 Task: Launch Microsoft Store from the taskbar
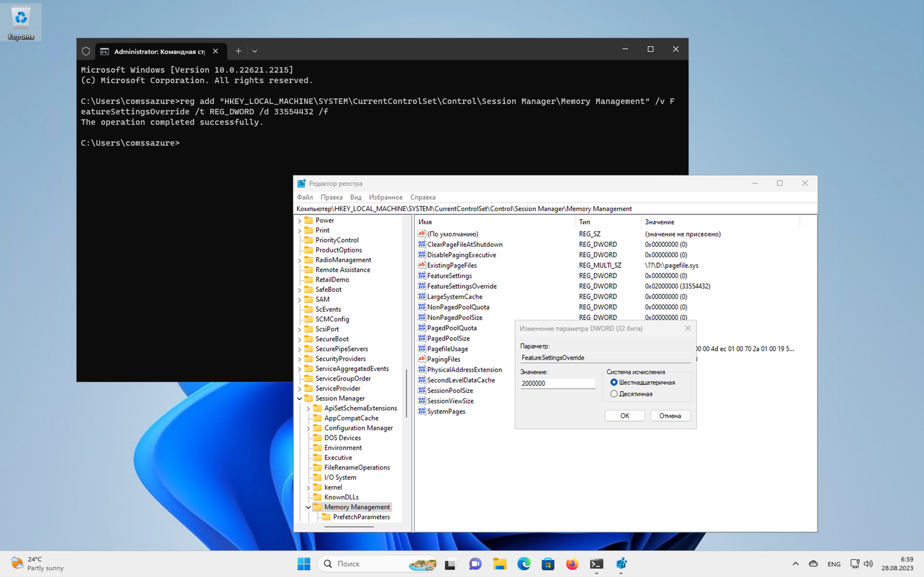[x=548, y=564]
